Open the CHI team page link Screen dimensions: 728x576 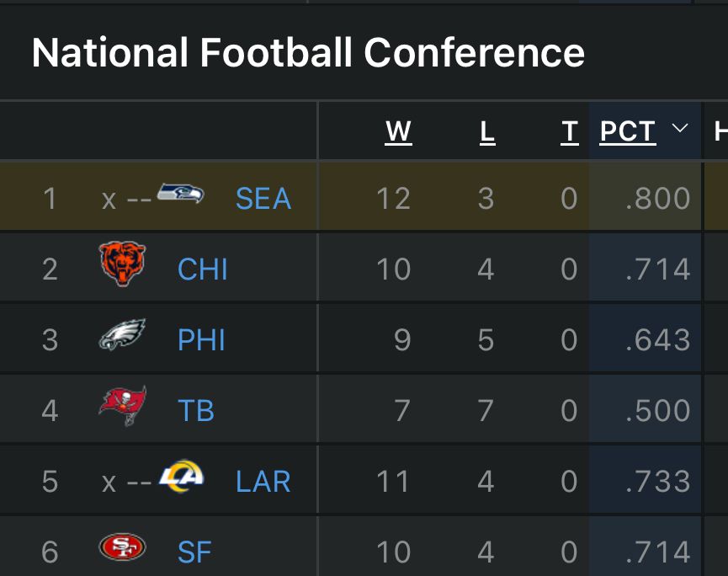[201, 268]
